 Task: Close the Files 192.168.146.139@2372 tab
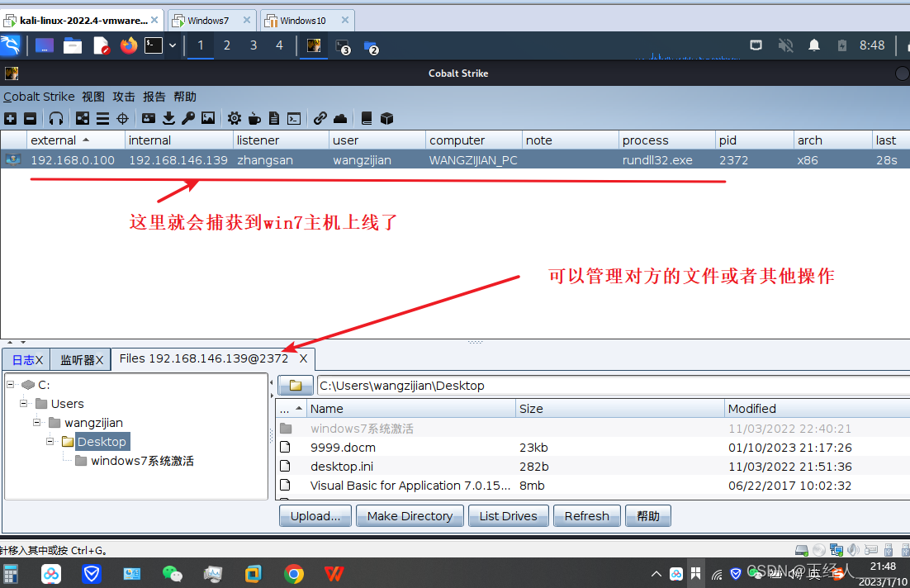[x=303, y=358]
